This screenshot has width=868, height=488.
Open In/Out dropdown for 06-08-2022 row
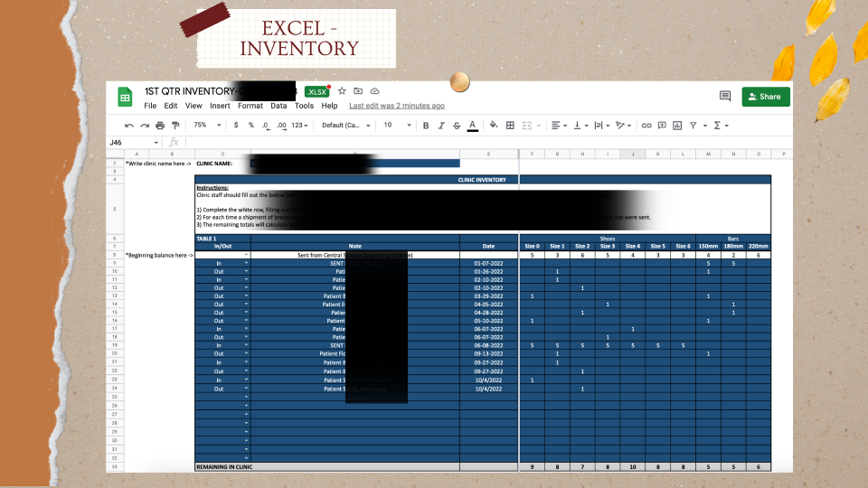coord(246,345)
